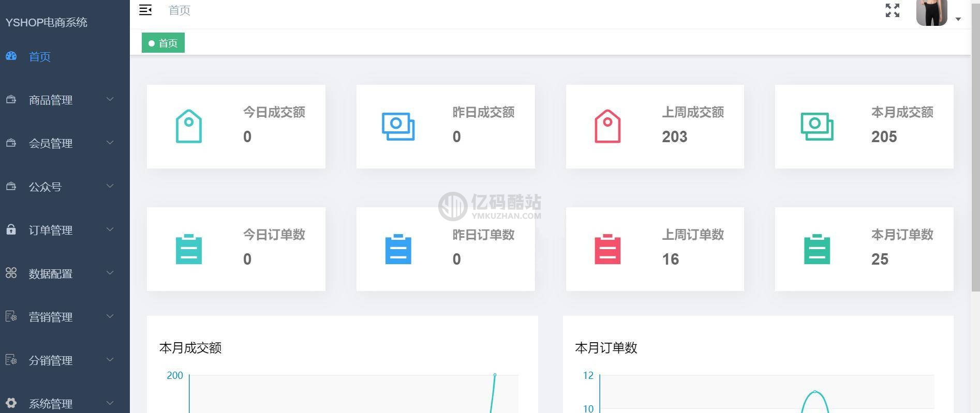980x413 pixels.
Task: Click the 今日成交额 label
Action: pos(274,112)
